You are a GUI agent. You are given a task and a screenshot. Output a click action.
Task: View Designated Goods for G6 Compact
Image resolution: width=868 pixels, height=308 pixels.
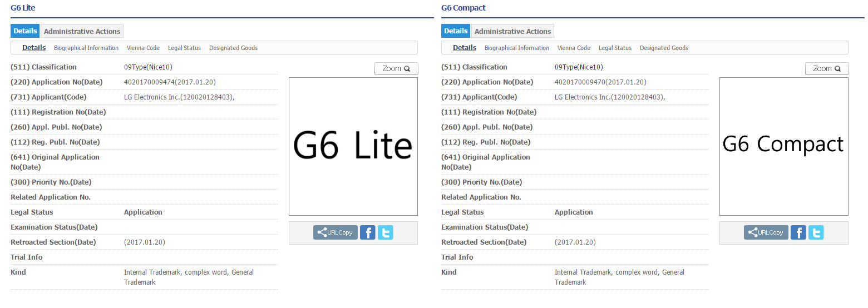coord(664,48)
